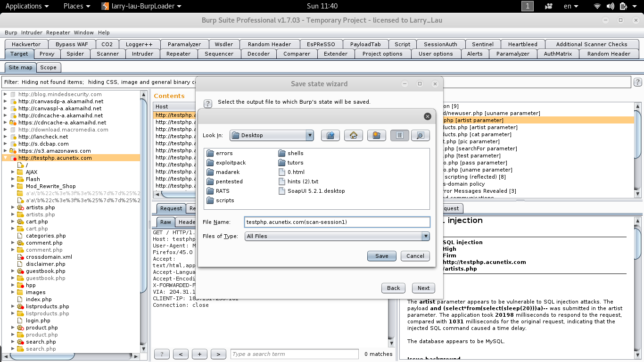Open the Wi-Fi network indicator
The width and height of the screenshot is (644, 362).
coord(597,6)
